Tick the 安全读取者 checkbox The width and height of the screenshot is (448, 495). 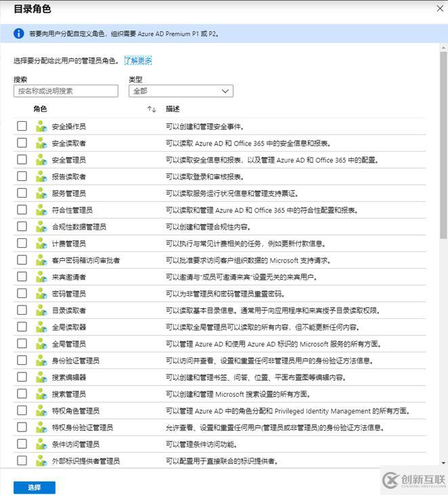point(22,143)
